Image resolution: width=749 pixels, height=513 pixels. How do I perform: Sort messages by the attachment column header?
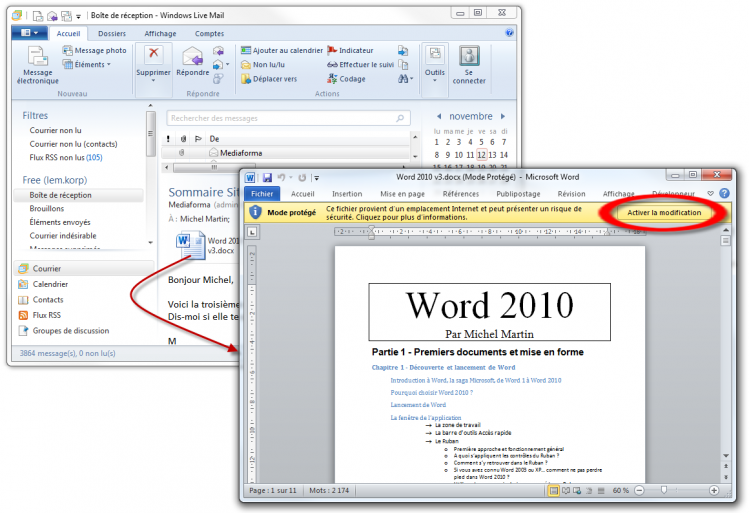point(183,139)
